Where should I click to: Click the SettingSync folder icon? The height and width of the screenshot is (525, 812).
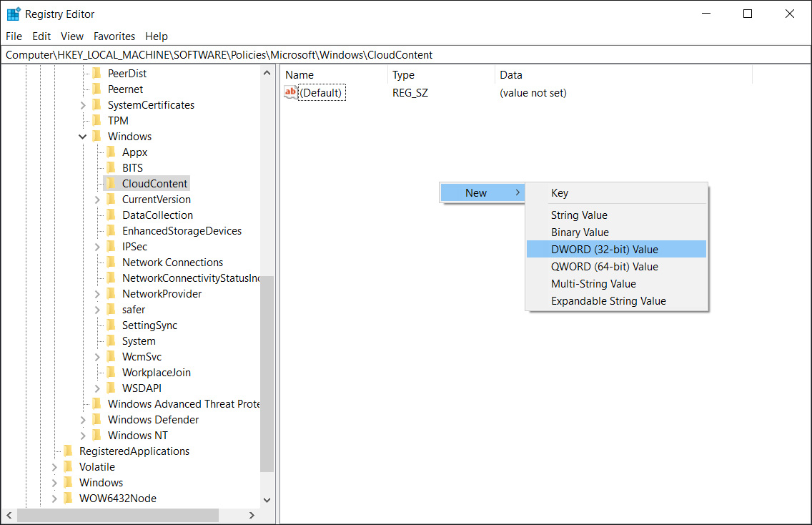pos(111,325)
